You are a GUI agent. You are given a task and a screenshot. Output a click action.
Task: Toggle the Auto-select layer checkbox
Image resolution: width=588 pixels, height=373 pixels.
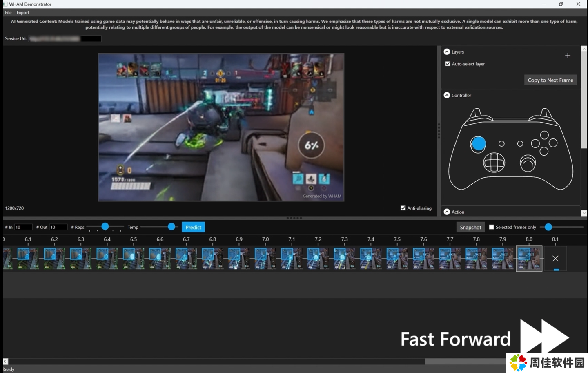(448, 64)
